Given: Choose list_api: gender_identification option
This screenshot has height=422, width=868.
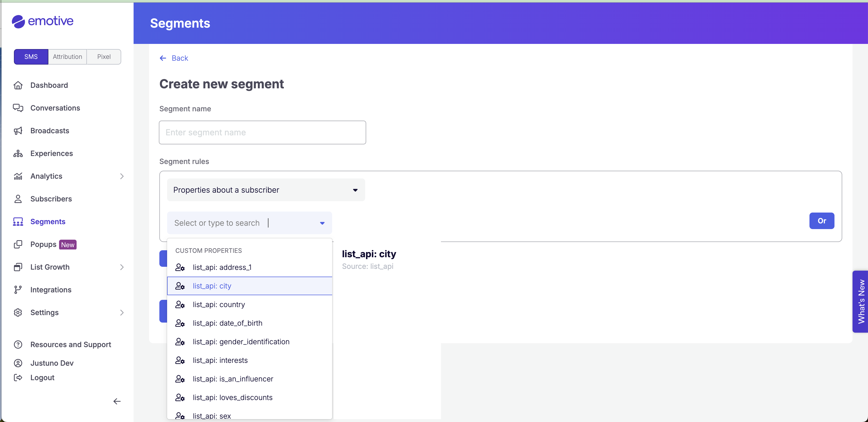Looking at the screenshot, I should [241, 342].
